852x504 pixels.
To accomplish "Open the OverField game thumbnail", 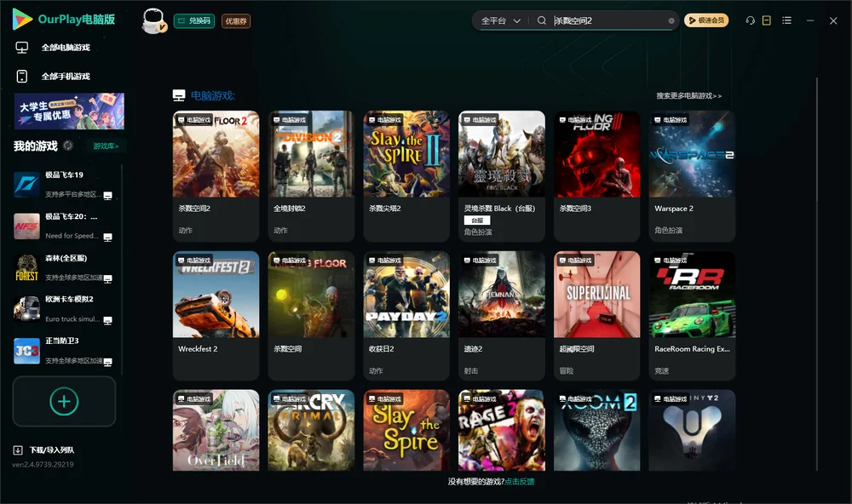I will pos(216,430).
